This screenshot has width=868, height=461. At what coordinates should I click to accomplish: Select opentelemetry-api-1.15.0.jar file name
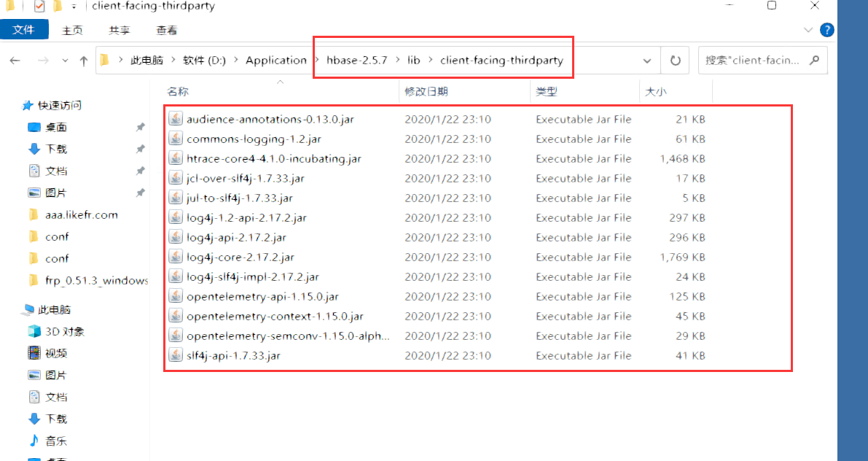coord(262,296)
